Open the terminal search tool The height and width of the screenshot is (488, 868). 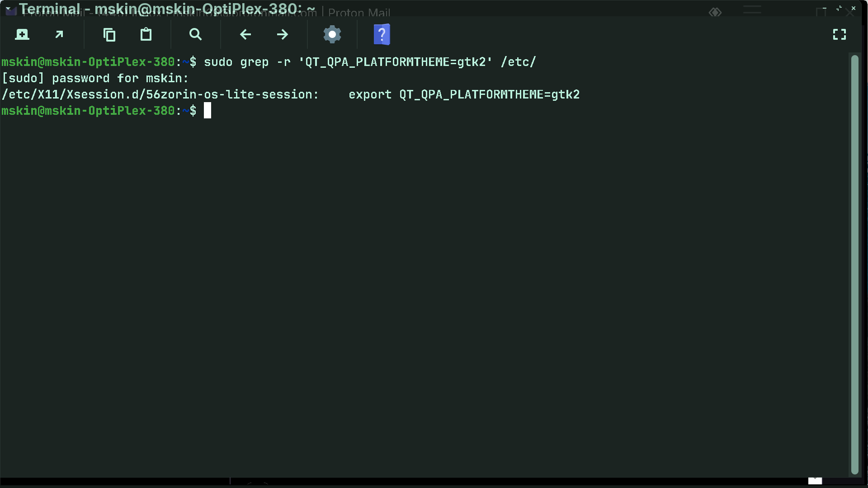[x=195, y=34]
